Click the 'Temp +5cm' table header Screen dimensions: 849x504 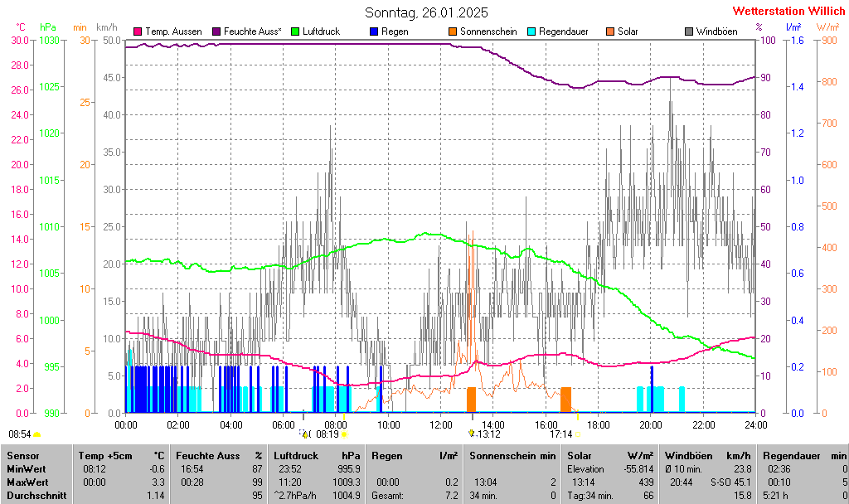click(x=105, y=456)
